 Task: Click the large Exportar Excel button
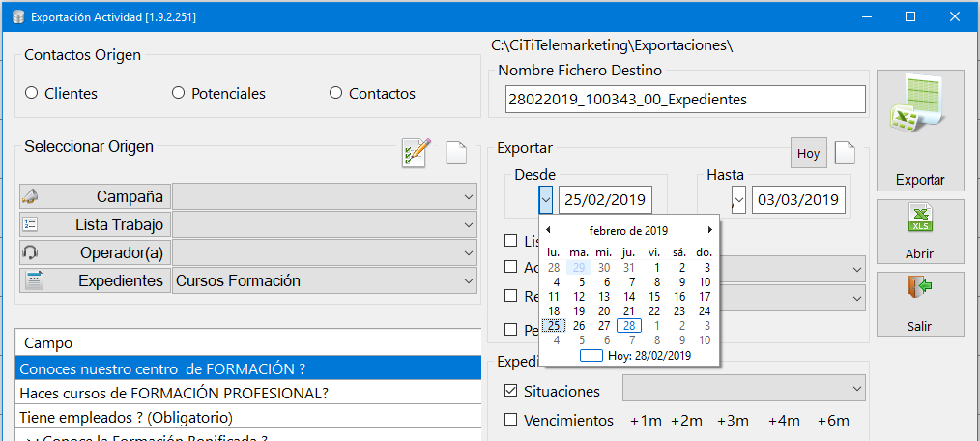[x=920, y=131]
